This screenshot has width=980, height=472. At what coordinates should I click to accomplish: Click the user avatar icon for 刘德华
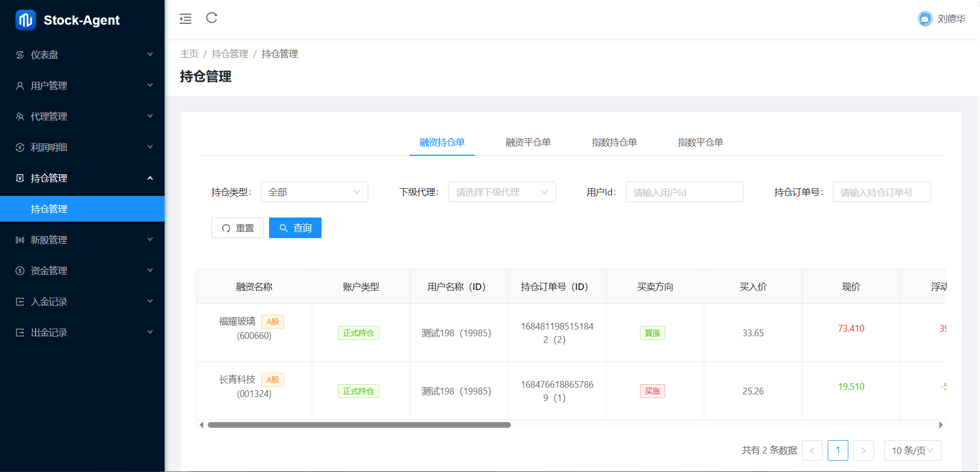(924, 19)
